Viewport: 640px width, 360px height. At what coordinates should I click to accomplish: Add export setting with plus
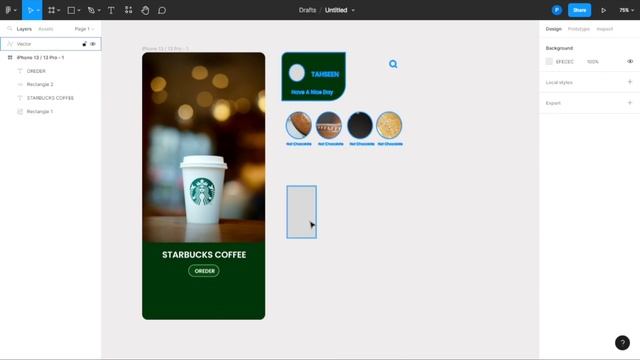(630, 103)
